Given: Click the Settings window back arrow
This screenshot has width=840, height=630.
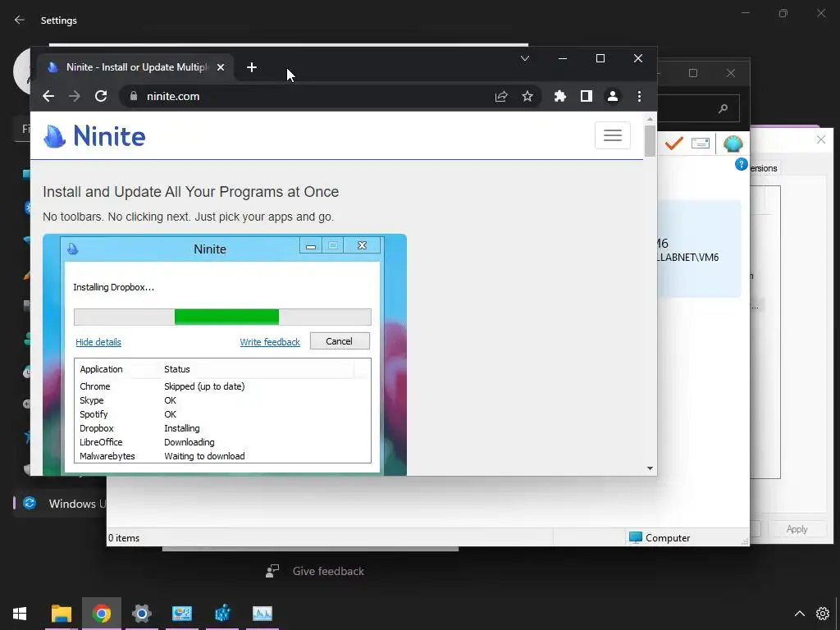Looking at the screenshot, I should [20, 20].
